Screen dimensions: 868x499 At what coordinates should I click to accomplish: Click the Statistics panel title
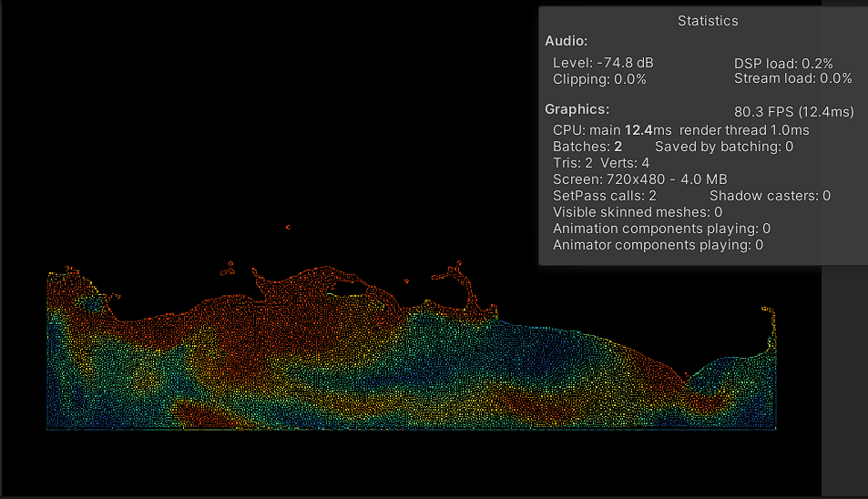coord(708,21)
